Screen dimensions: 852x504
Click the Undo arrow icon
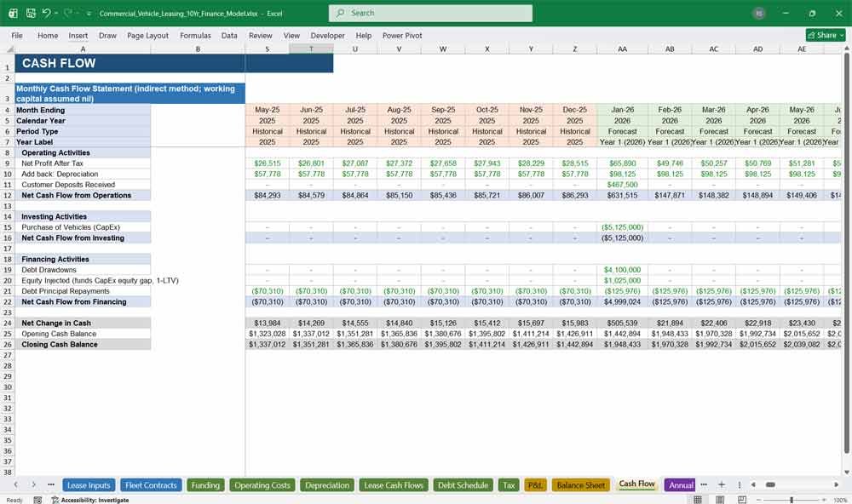pos(46,13)
